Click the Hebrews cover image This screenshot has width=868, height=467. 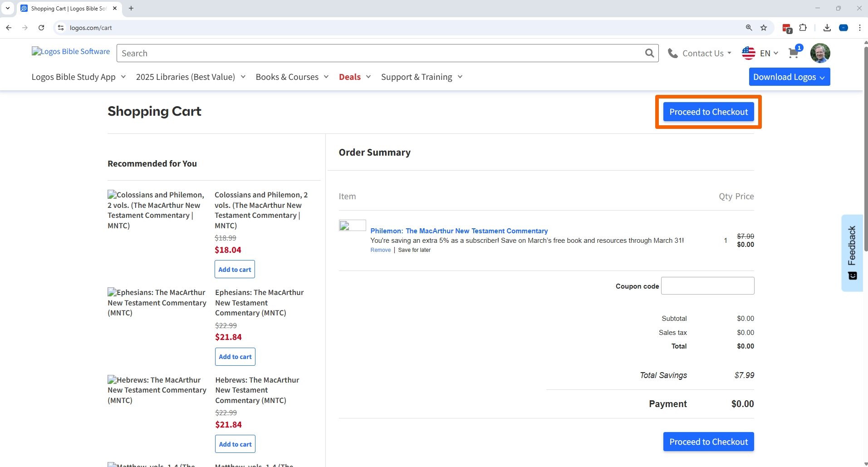(157, 390)
